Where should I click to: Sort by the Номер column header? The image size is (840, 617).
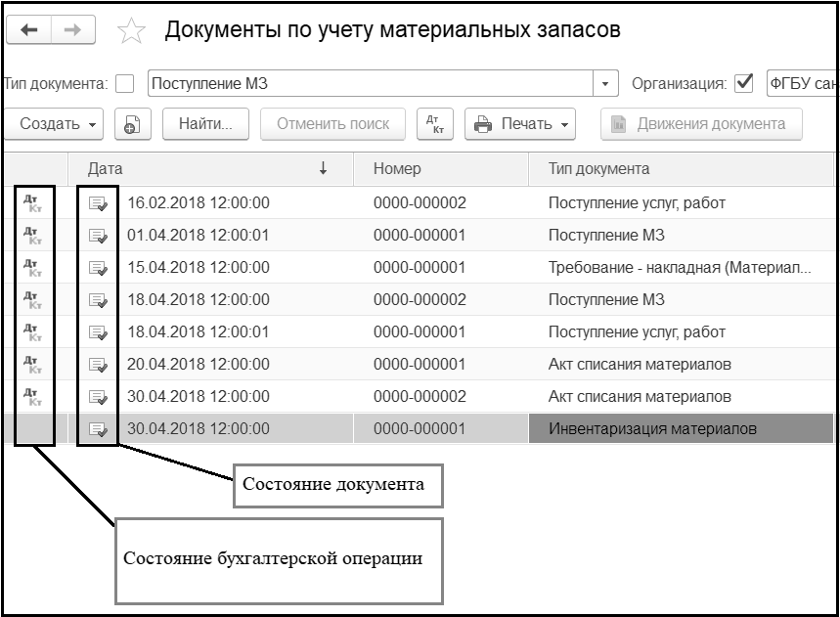pos(441,169)
